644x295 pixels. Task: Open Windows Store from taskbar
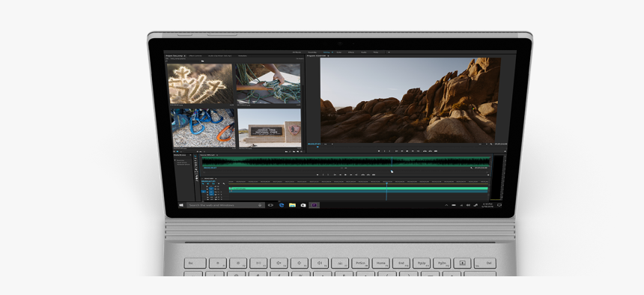pos(303,205)
